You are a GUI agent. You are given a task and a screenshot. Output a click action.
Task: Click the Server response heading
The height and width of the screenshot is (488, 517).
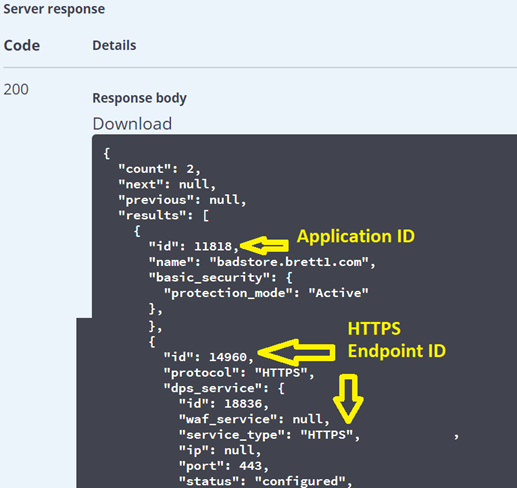[54, 9]
